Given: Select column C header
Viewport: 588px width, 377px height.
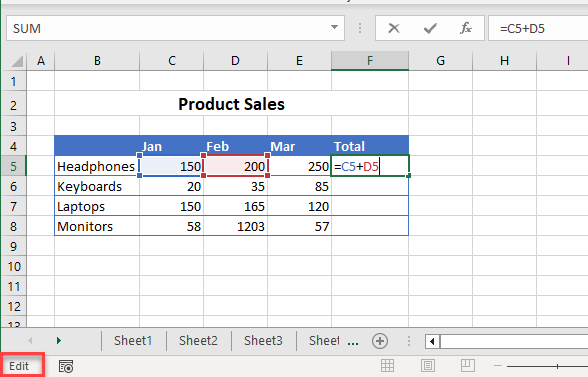Looking at the screenshot, I should click(x=172, y=61).
